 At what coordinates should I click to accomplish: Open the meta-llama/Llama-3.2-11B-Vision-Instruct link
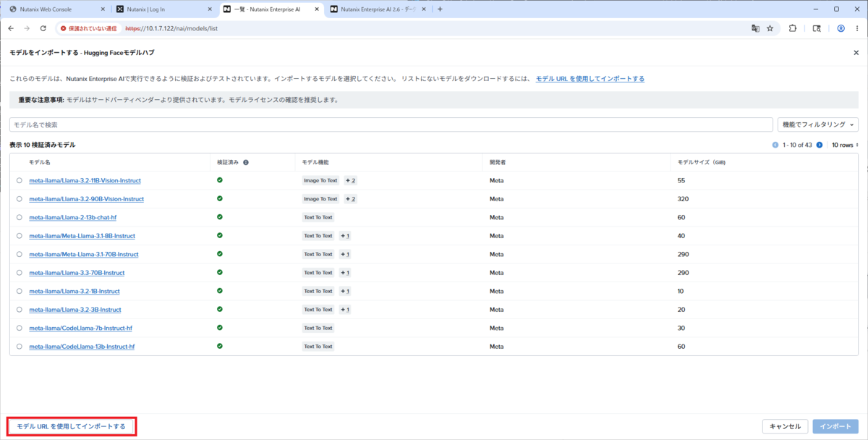[x=85, y=180]
